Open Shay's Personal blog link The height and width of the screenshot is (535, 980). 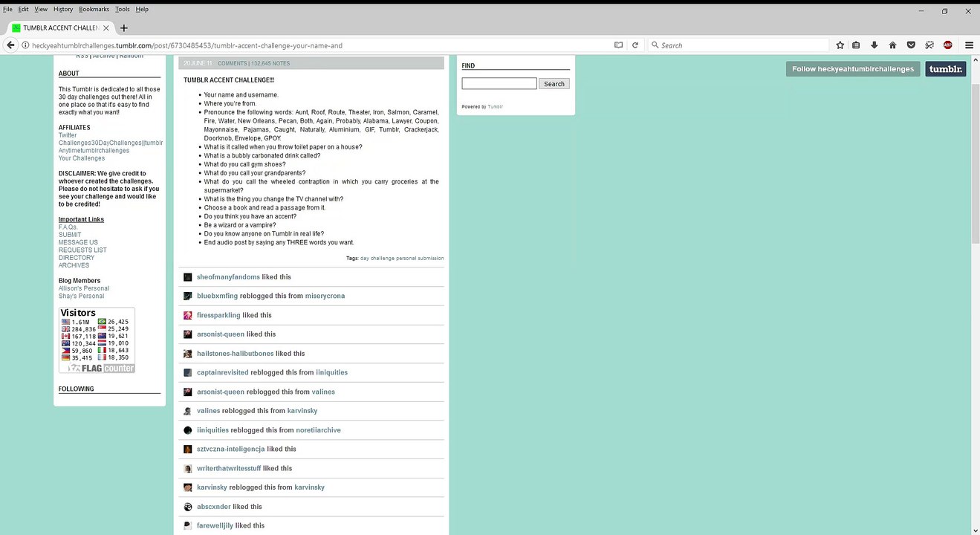[81, 296]
